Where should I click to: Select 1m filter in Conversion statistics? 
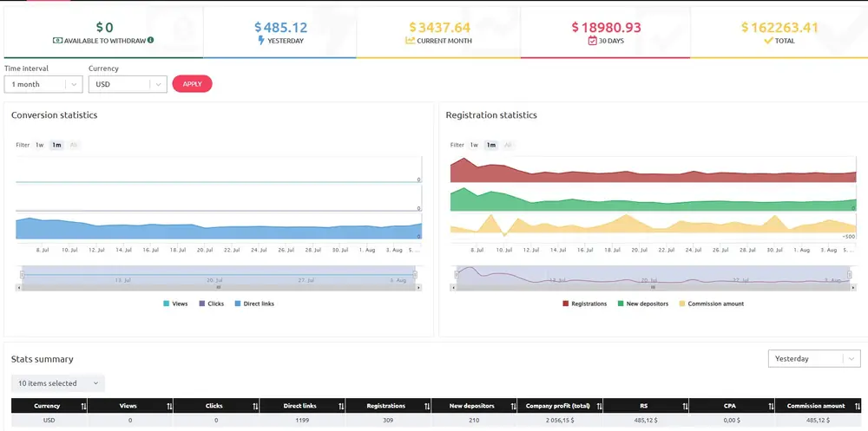pyautogui.click(x=56, y=145)
